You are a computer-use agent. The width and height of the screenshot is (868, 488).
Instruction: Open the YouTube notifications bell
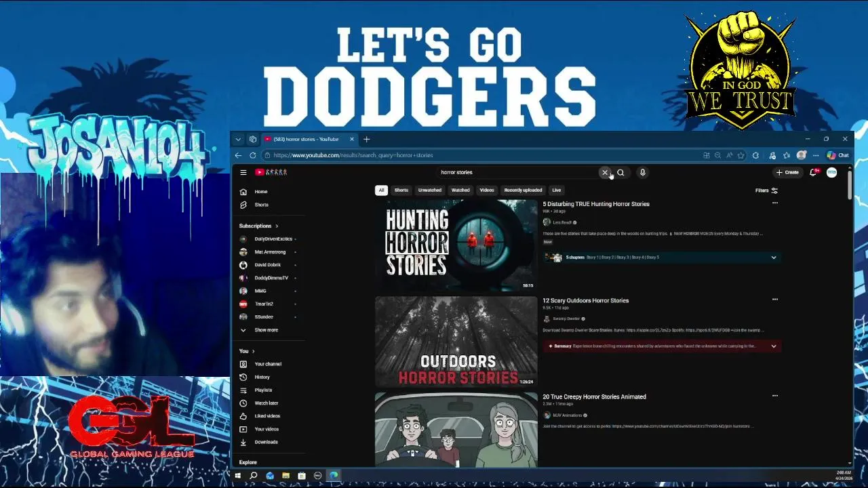point(813,172)
